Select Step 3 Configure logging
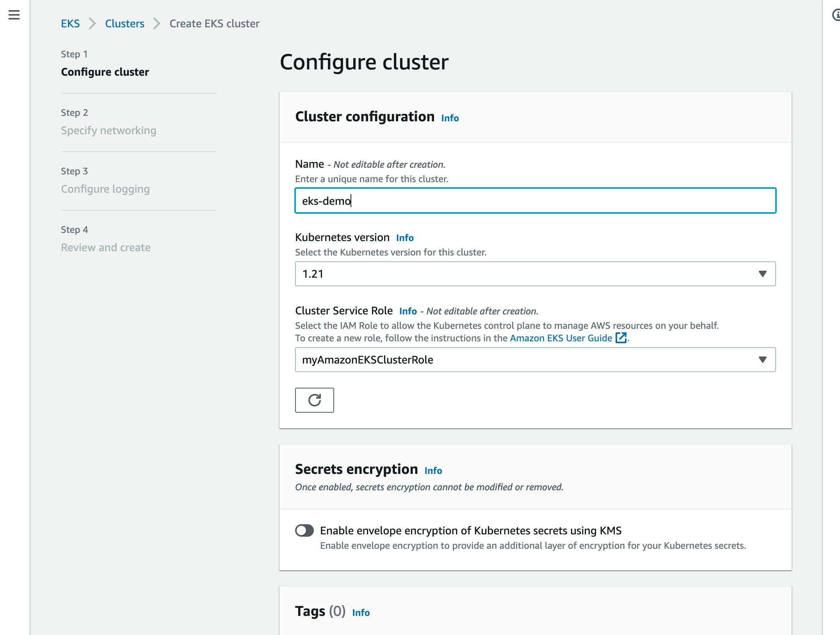Viewport: 840px width, 635px height. tap(105, 189)
